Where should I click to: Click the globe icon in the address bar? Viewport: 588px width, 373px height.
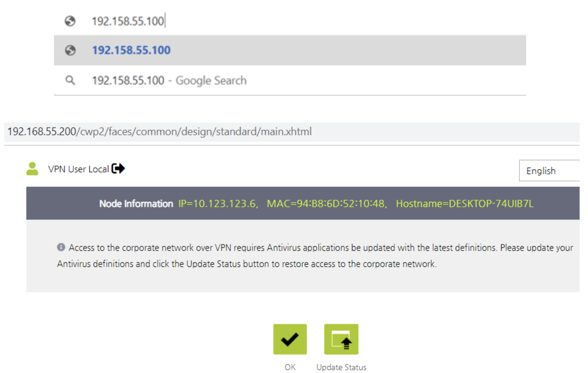pos(70,21)
